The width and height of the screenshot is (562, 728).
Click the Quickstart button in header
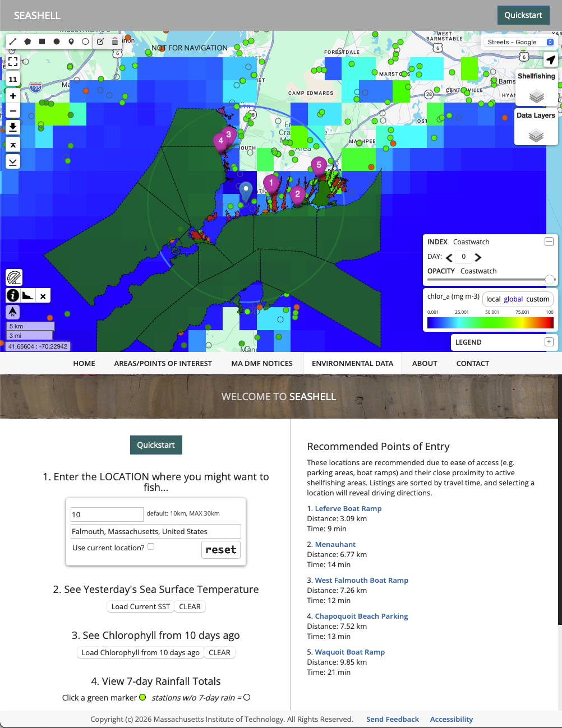tap(523, 15)
